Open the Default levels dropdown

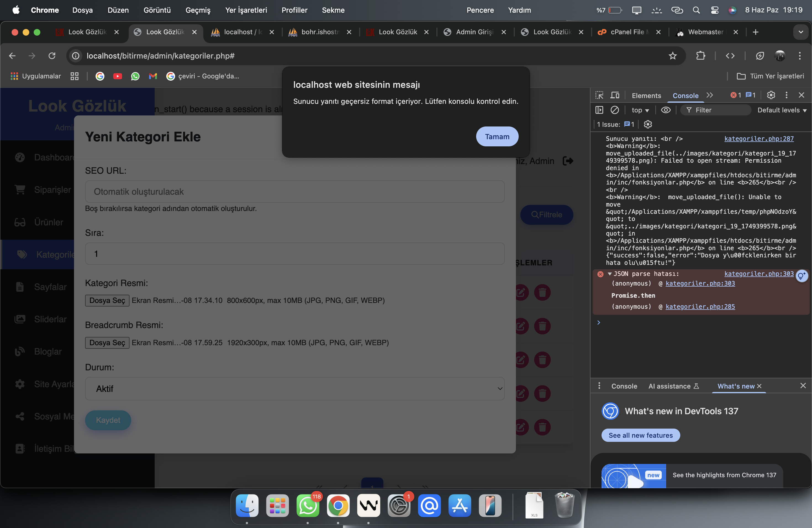pos(782,110)
